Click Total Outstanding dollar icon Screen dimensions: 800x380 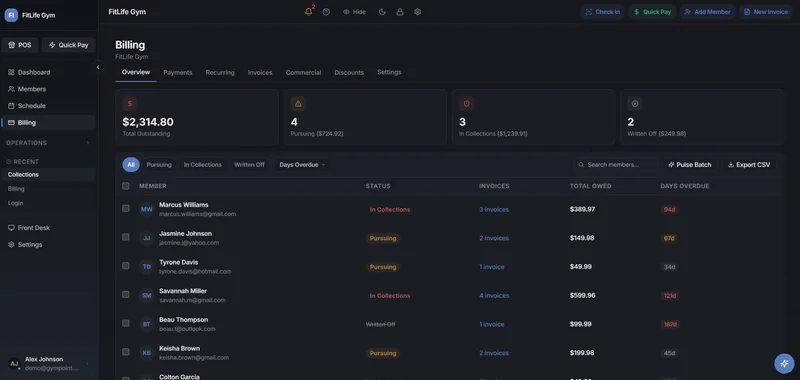130,104
